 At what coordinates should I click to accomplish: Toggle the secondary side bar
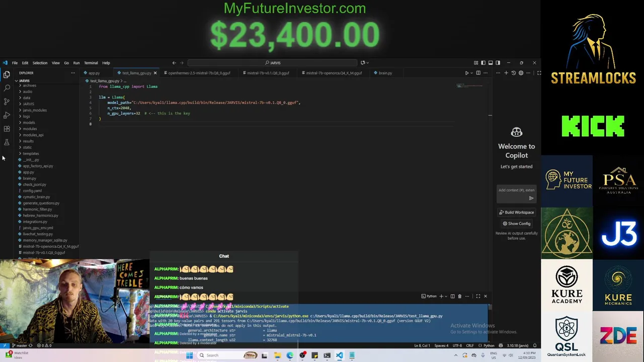coord(498,63)
